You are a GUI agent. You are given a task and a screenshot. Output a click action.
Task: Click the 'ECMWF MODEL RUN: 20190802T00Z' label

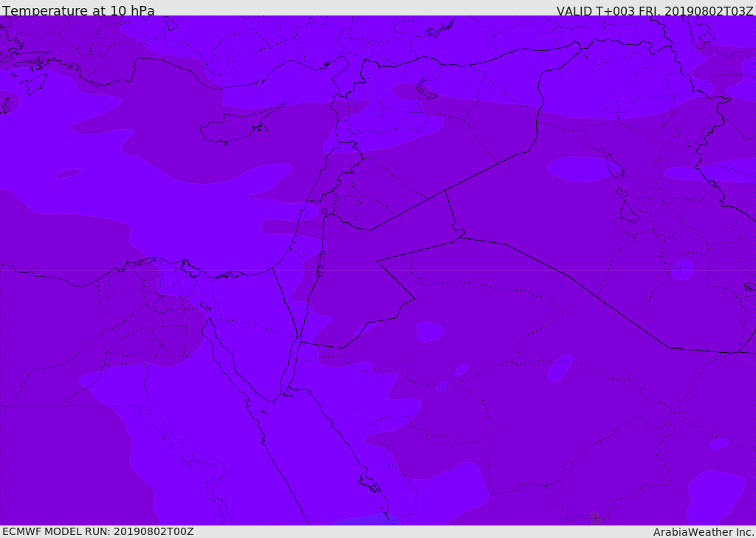[98, 531]
